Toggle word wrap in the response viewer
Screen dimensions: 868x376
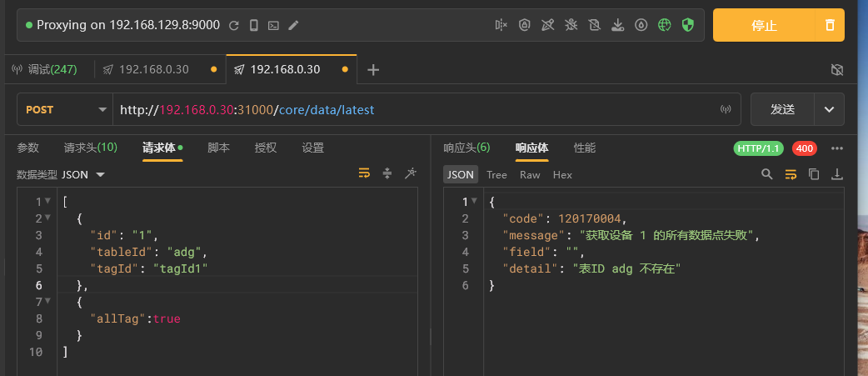791,174
